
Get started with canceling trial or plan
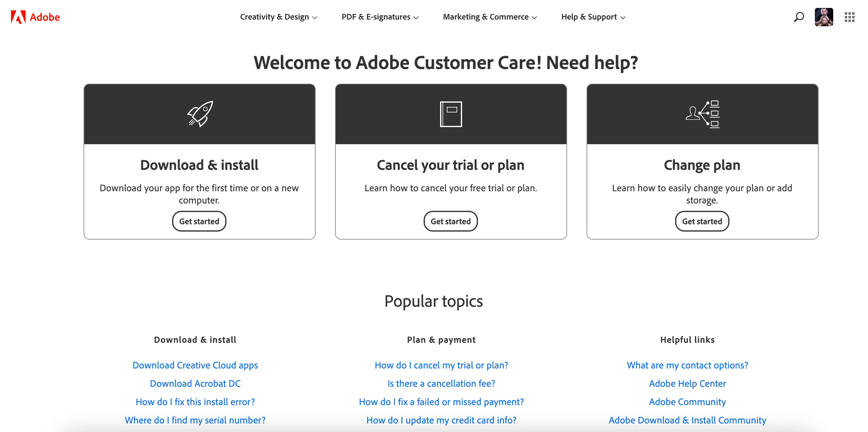[x=450, y=221]
